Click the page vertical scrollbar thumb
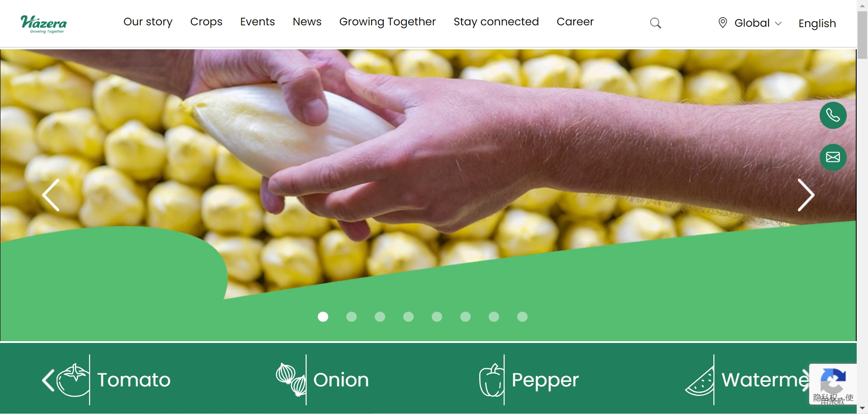868x414 pixels. pyautogui.click(x=862, y=35)
